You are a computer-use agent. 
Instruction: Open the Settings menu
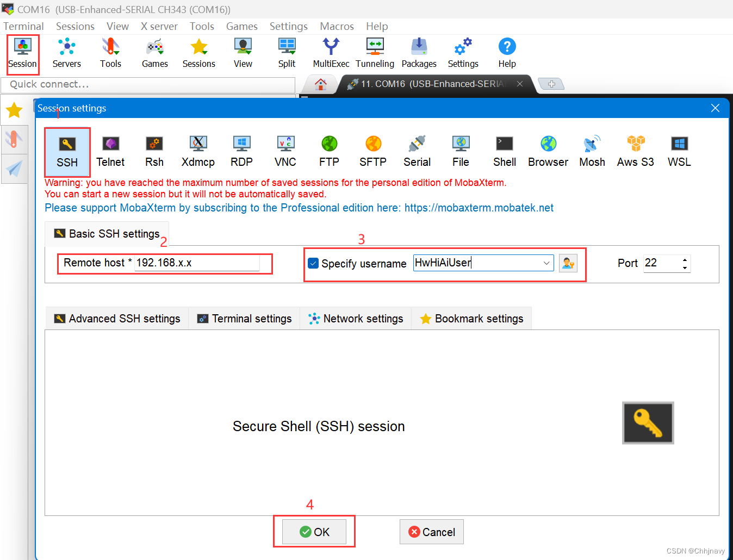289,26
